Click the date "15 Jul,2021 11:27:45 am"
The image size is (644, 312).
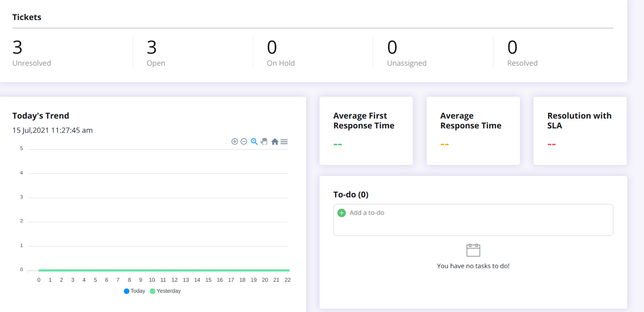52,130
